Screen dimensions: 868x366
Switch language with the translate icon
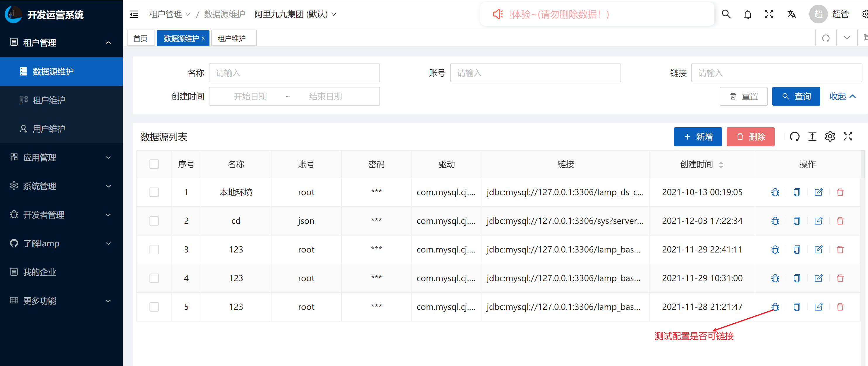coord(792,14)
